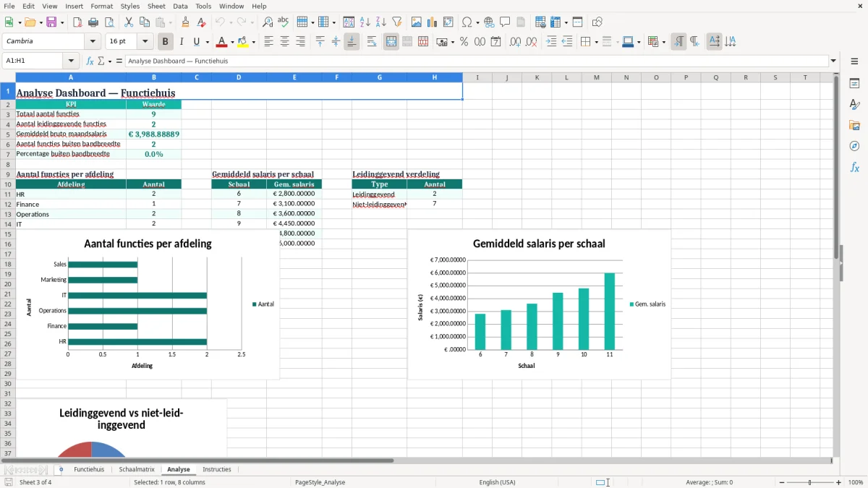Click the Spelling check icon

pos(284,22)
